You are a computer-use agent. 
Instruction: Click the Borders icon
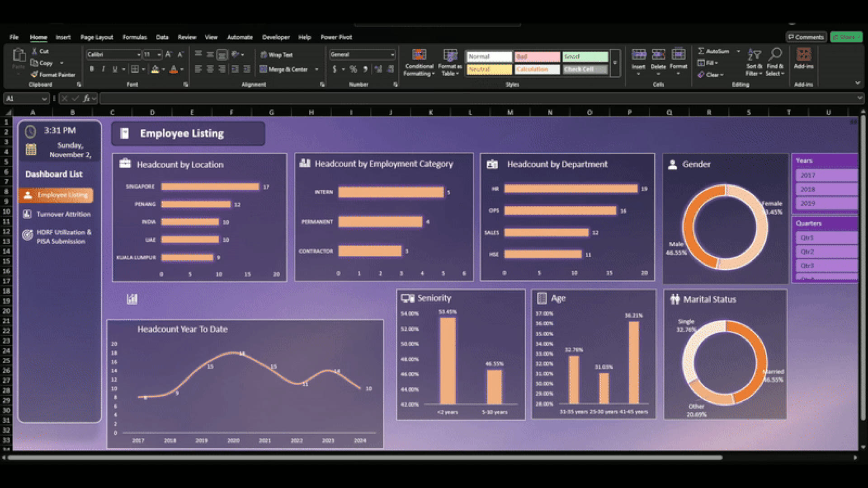pyautogui.click(x=135, y=69)
